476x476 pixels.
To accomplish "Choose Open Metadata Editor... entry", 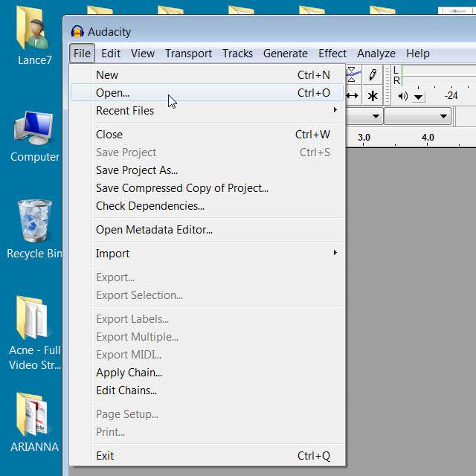I will point(208,230).
